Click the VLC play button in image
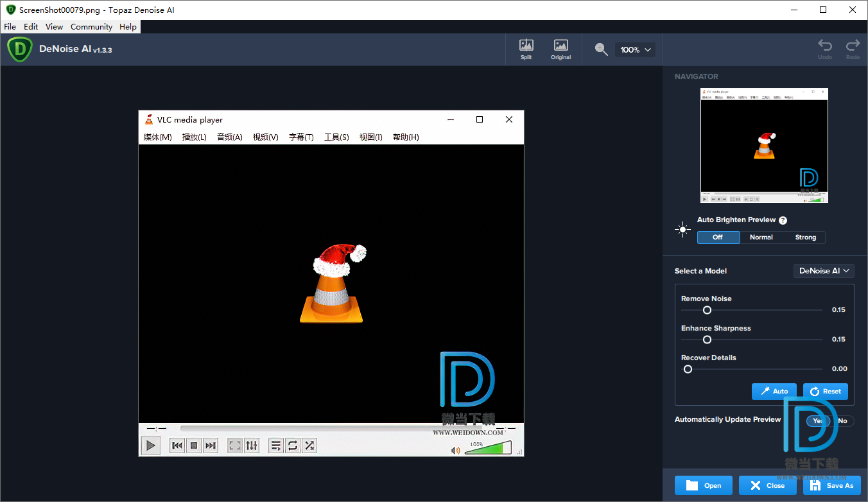 (150, 445)
